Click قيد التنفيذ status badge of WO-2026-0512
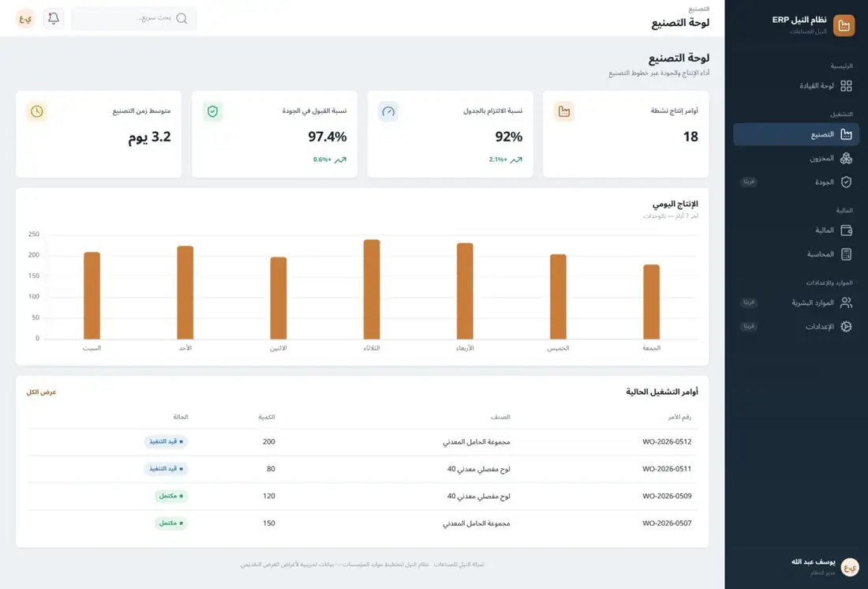 [x=166, y=441]
